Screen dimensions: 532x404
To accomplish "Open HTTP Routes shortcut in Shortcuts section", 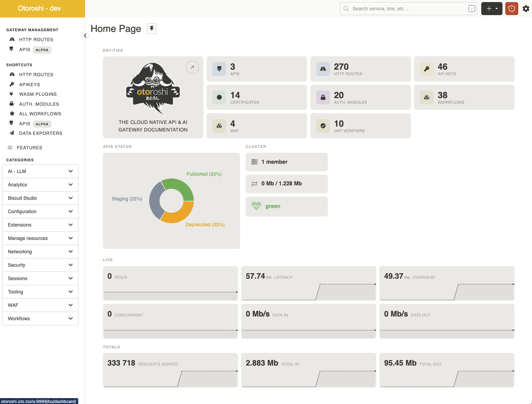I will 36,74.
